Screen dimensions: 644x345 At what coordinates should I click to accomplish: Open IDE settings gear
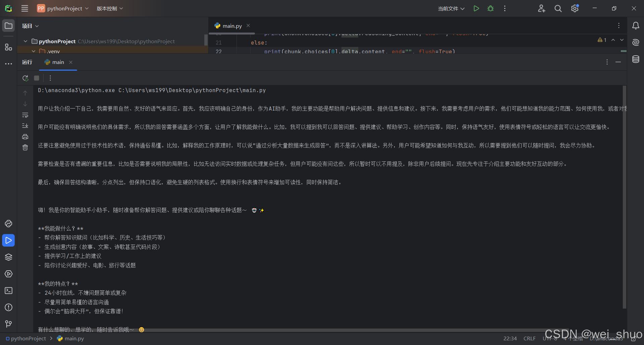coord(575,8)
